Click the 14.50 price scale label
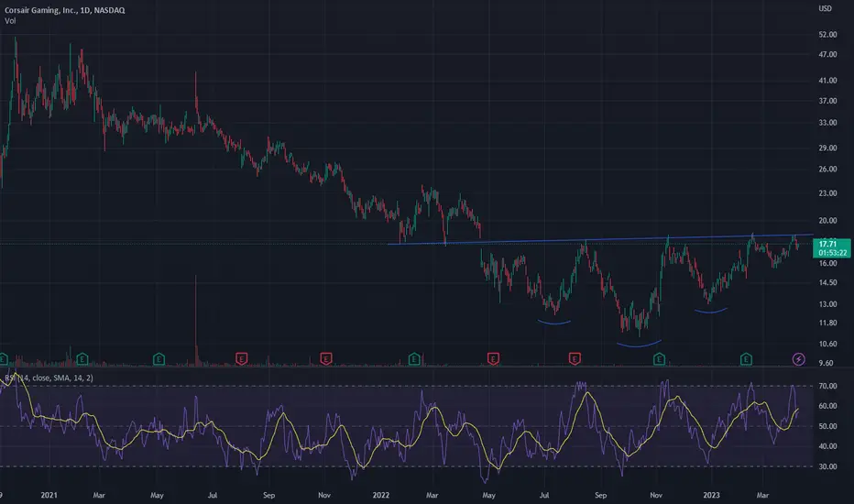The width and height of the screenshot is (854, 504). [x=827, y=283]
